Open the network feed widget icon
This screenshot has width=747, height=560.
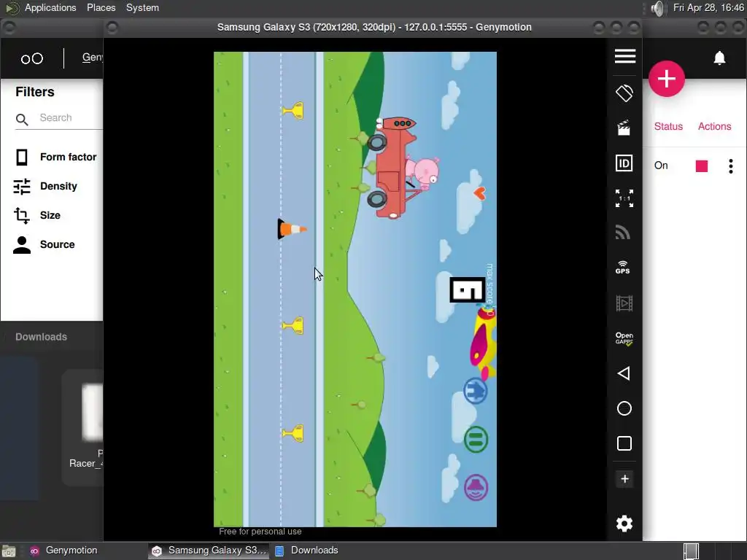click(623, 233)
